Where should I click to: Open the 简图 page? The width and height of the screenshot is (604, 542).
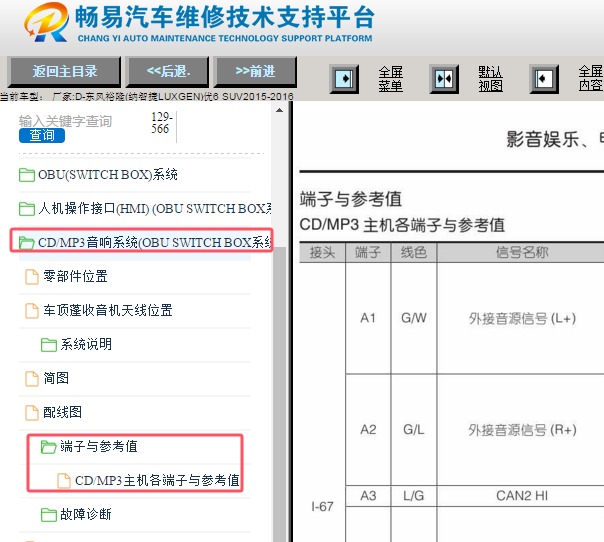[56, 378]
